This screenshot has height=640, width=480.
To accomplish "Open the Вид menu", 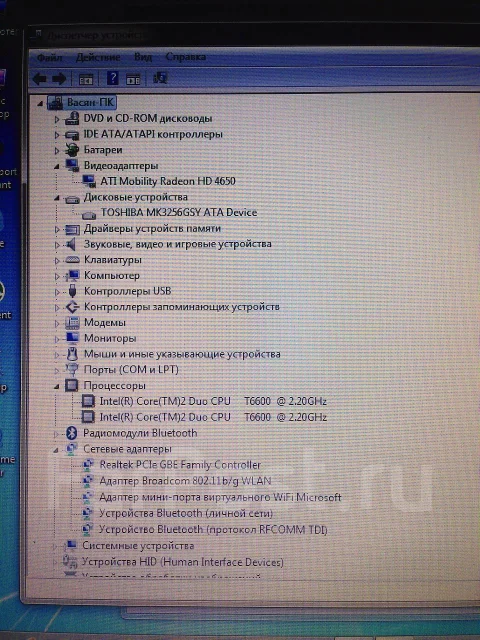I will point(143,57).
